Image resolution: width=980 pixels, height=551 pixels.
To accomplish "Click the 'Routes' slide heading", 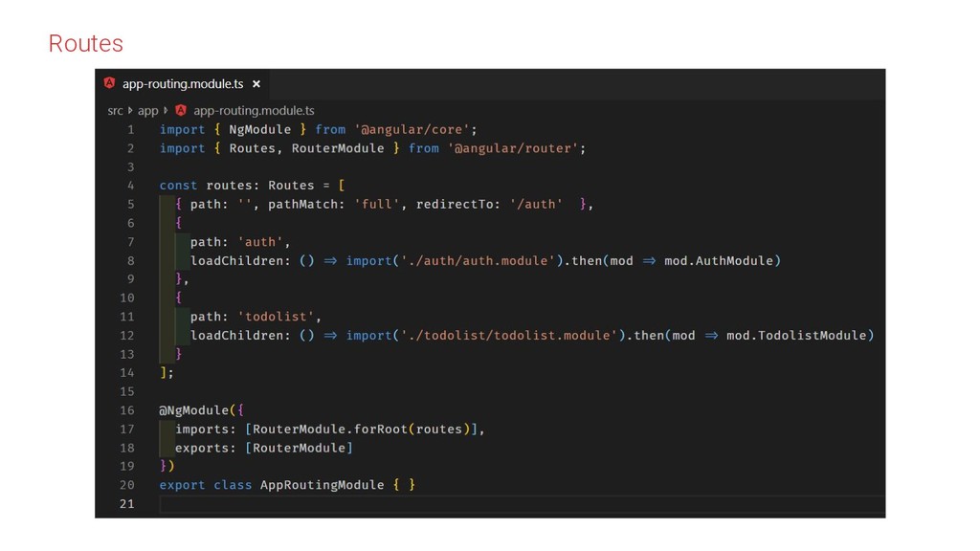I will click(x=85, y=44).
